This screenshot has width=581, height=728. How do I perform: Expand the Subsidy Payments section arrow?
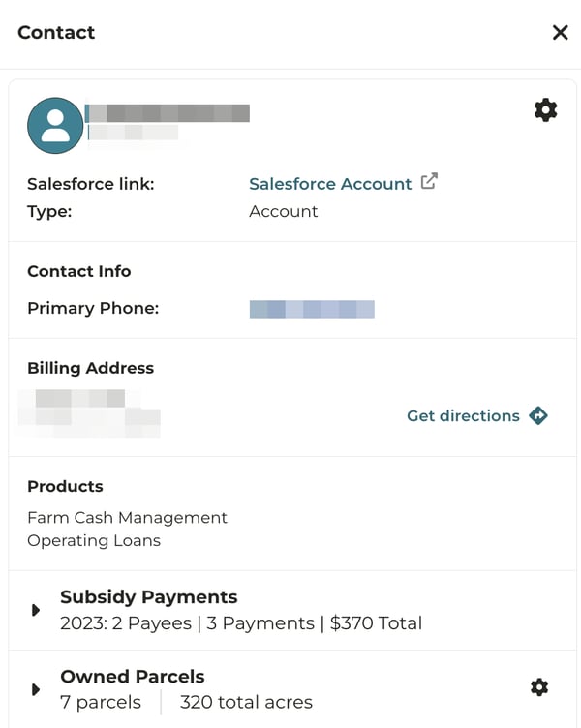(x=36, y=610)
